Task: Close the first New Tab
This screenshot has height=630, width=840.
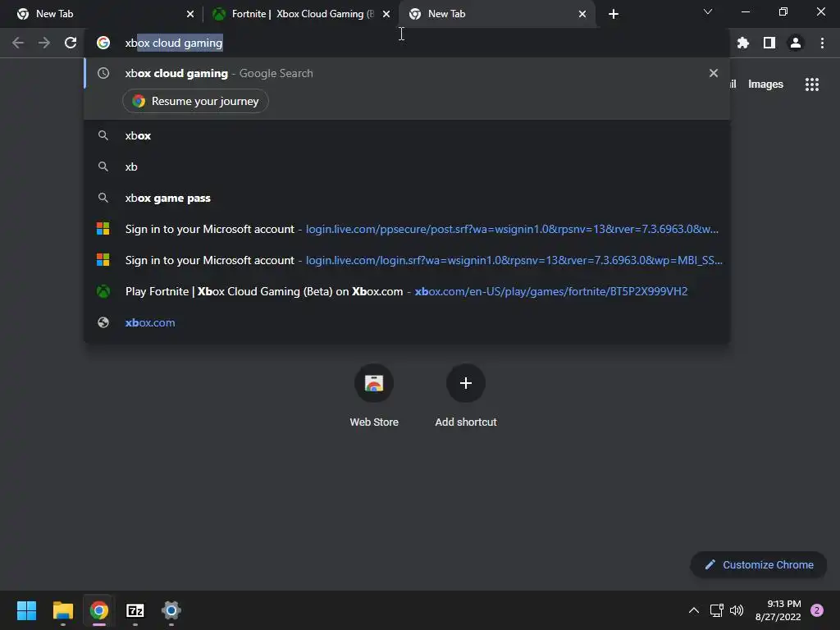Action: [190, 14]
